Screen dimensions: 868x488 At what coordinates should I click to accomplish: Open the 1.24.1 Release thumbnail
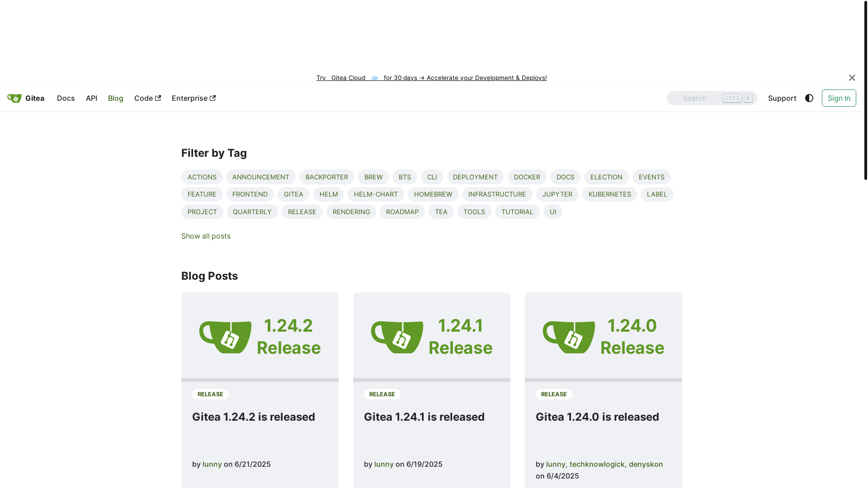(432, 337)
